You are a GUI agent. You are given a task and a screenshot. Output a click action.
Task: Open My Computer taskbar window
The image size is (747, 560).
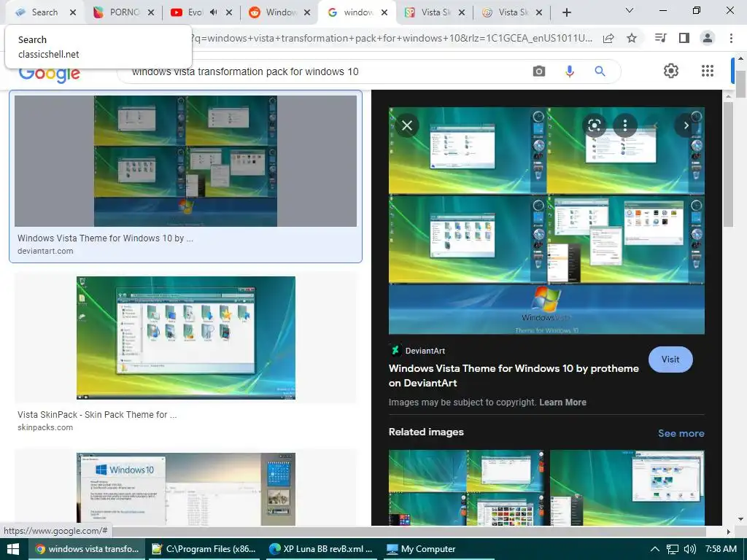point(438,549)
